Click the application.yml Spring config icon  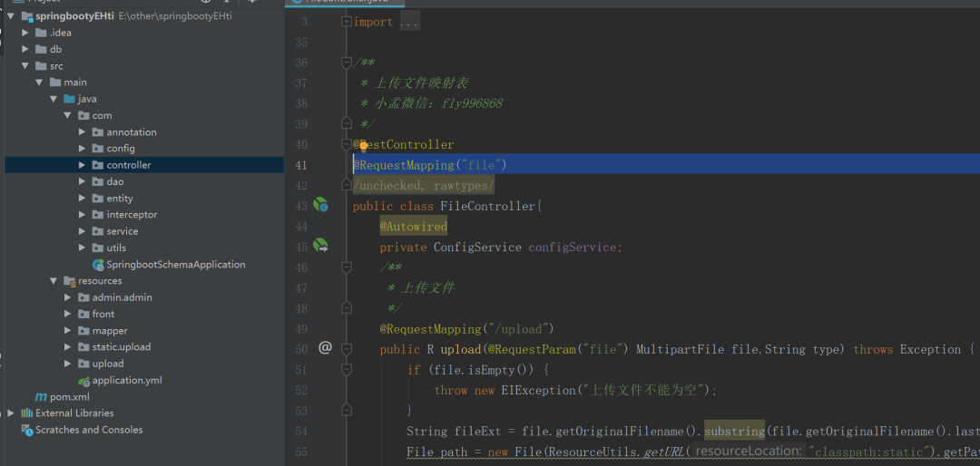click(x=83, y=381)
